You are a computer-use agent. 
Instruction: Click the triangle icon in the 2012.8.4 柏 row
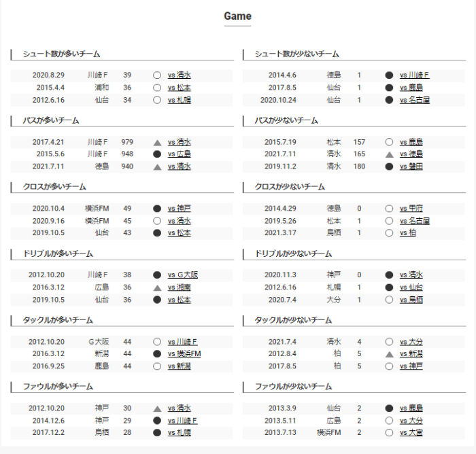point(389,353)
